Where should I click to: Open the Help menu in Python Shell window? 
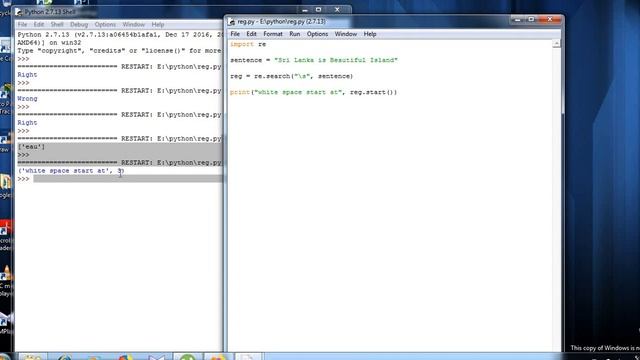pos(158,24)
